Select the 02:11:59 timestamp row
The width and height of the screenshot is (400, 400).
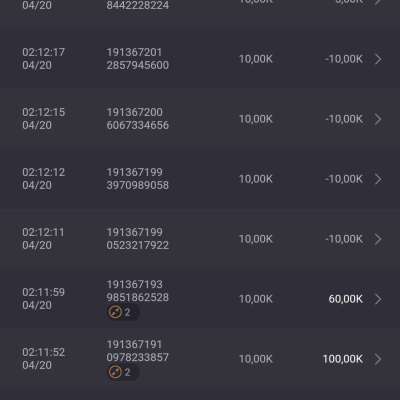click(x=200, y=299)
